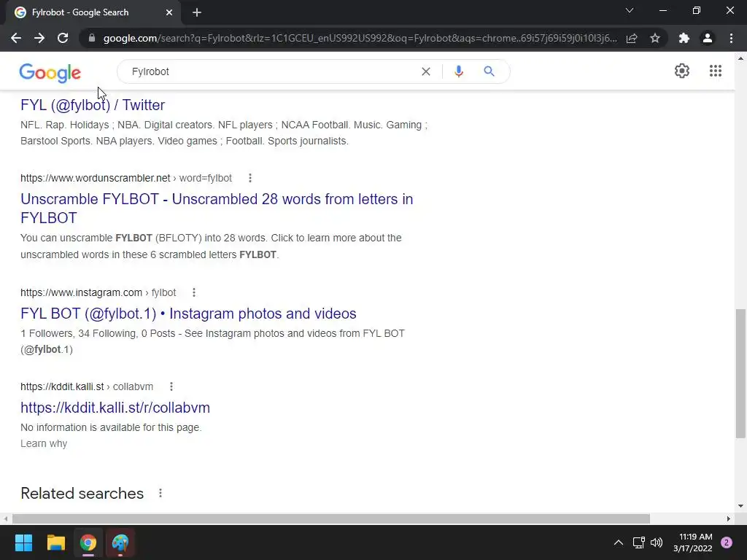The width and height of the screenshot is (747, 560).
Task: Open more options for instagram.com result
Action: 194,292
